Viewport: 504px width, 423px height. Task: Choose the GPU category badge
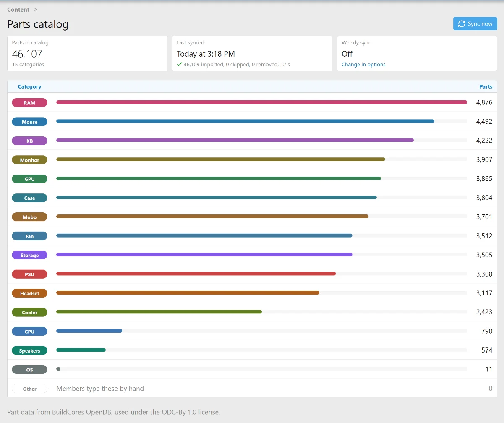pos(29,179)
